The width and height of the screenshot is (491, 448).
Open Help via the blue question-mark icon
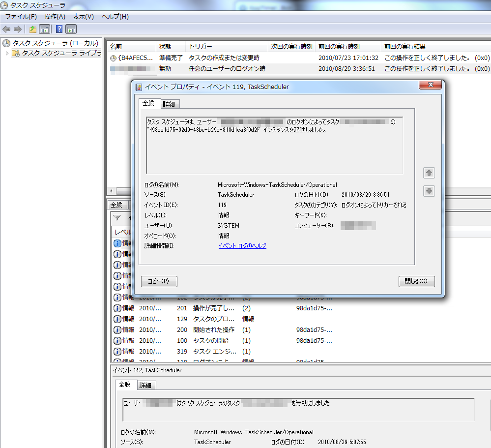coord(59,29)
